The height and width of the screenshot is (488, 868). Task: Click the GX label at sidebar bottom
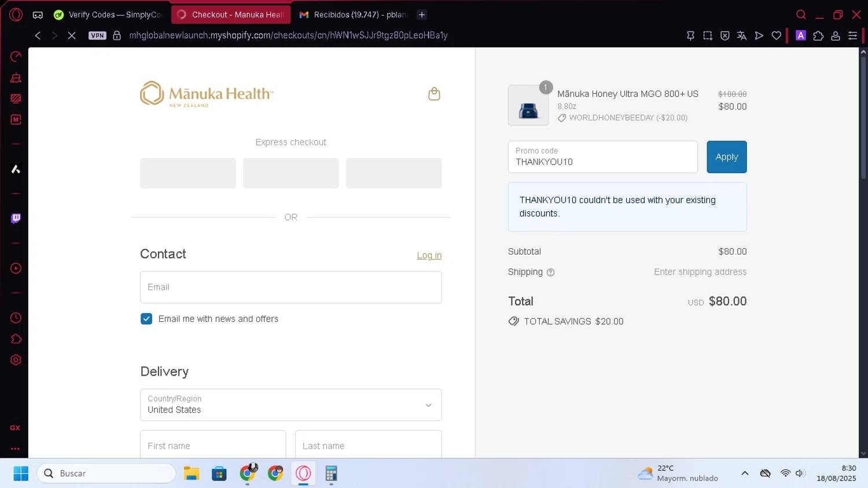[x=15, y=428]
